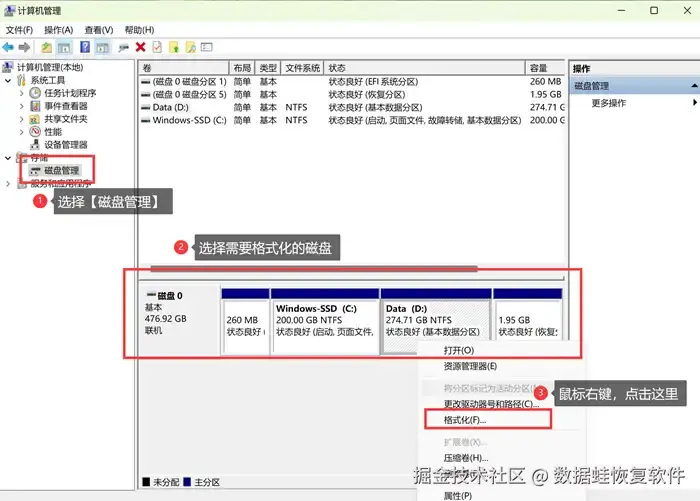Choose 格式化(F)... from the context menu
The height and width of the screenshot is (501, 700).
coord(465,420)
